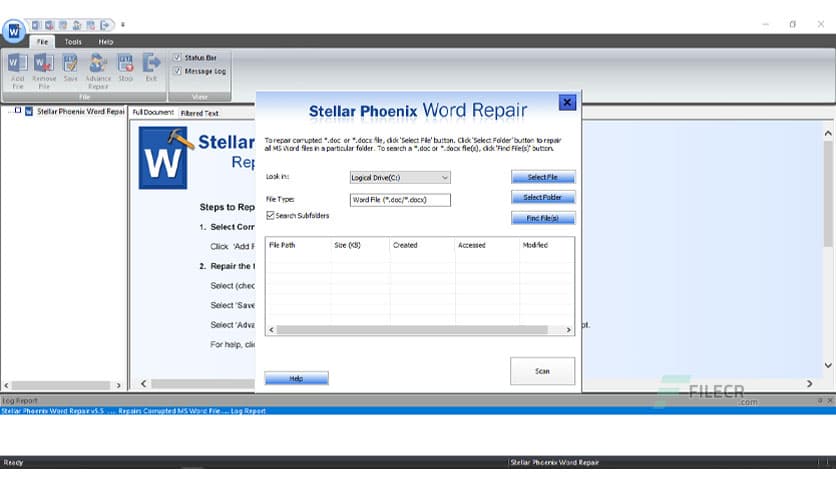The image size is (836, 484).
Task: Click the tree panel scroll right arrow
Action: (118, 385)
